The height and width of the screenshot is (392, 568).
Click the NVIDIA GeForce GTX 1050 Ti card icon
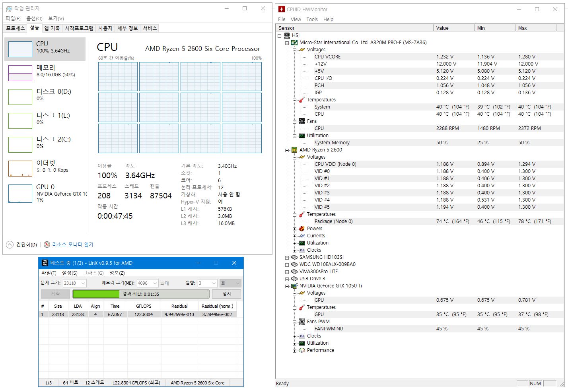(x=294, y=286)
